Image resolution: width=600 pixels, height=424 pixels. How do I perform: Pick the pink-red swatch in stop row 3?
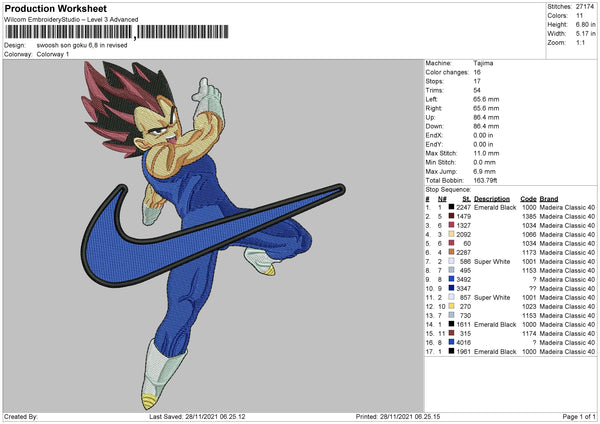click(452, 225)
